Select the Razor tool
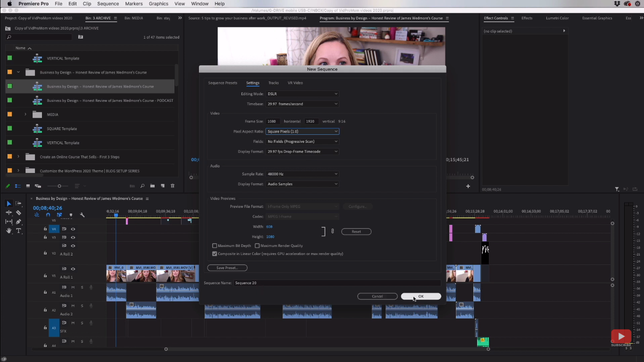Viewport: 644px width, 362px height. pyautogui.click(x=19, y=213)
